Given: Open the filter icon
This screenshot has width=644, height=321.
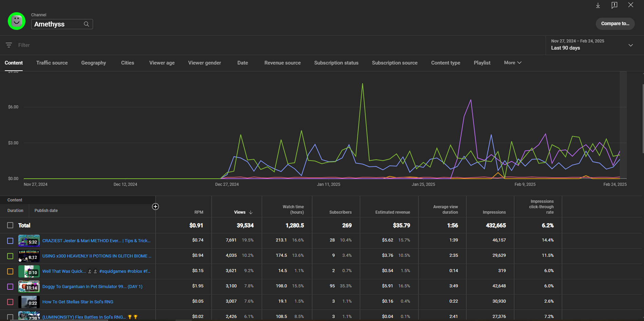Looking at the screenshot, I should (x=9, y=45).
